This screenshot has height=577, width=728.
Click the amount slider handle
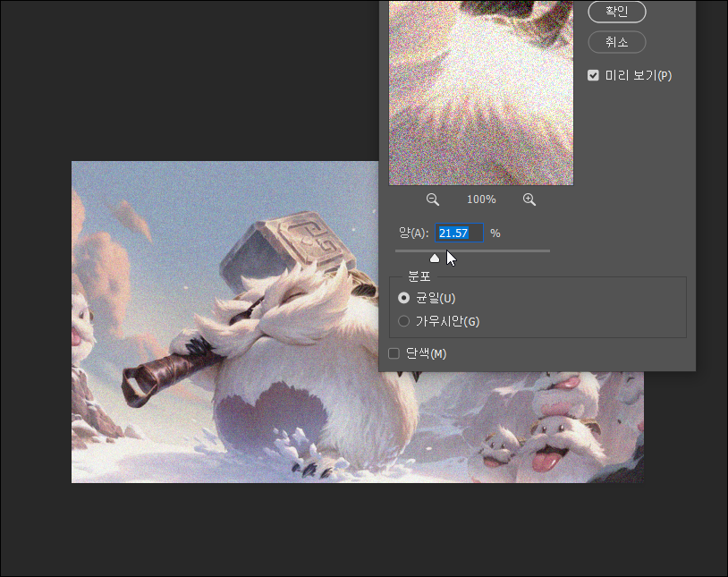point(435,258)
